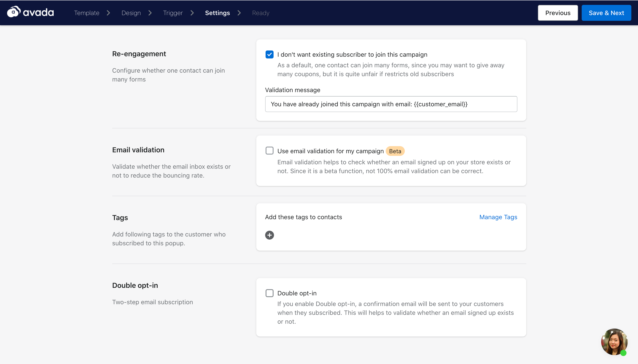Uncheck existing subscriber restriction checkbox
The width and height of the screenshot is (638, 364).
(x=269, y=54)
